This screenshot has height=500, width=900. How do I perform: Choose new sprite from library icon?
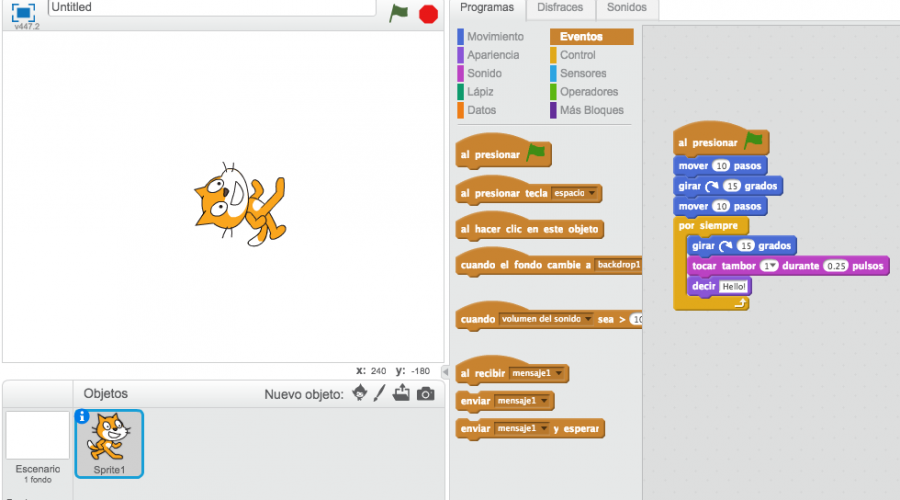tap(360, 393)
